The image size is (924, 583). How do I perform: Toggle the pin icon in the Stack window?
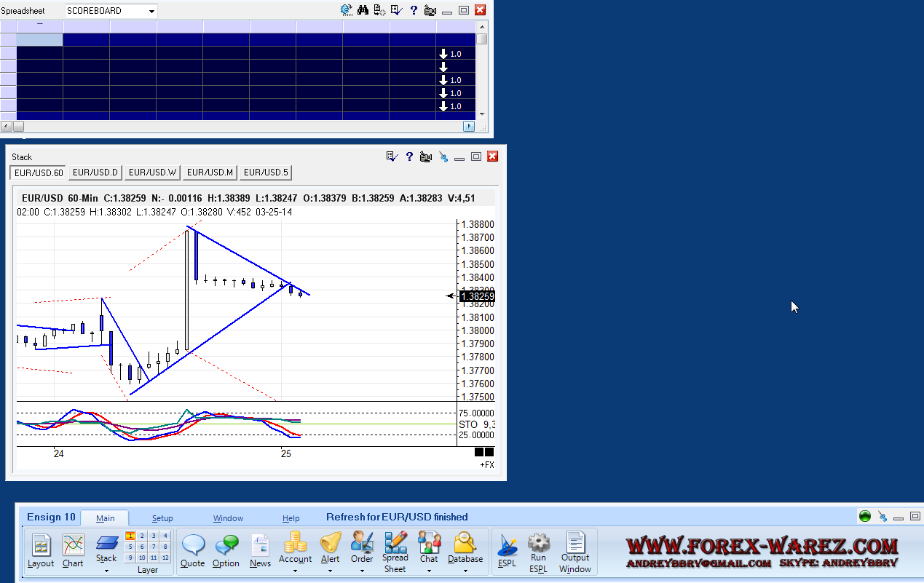(443, 156)
